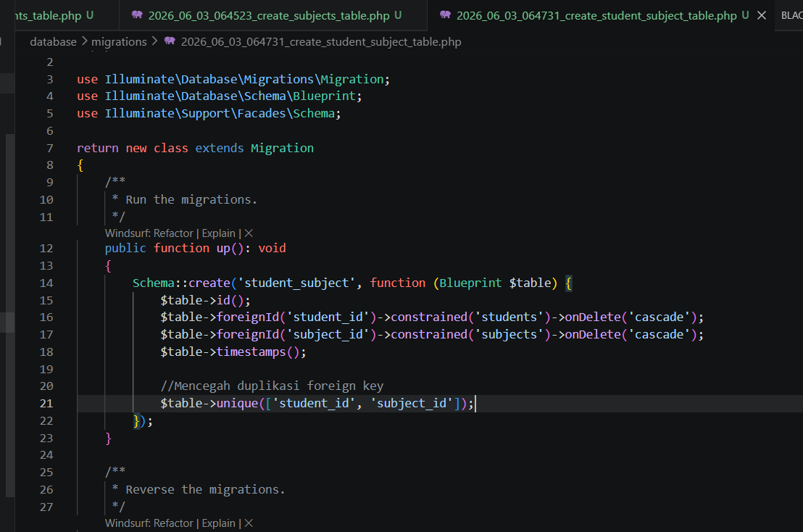The image size is (803, 532).
Task: Click the void return type on line 12
Action: pyautogui.click(x=272, y=249)
